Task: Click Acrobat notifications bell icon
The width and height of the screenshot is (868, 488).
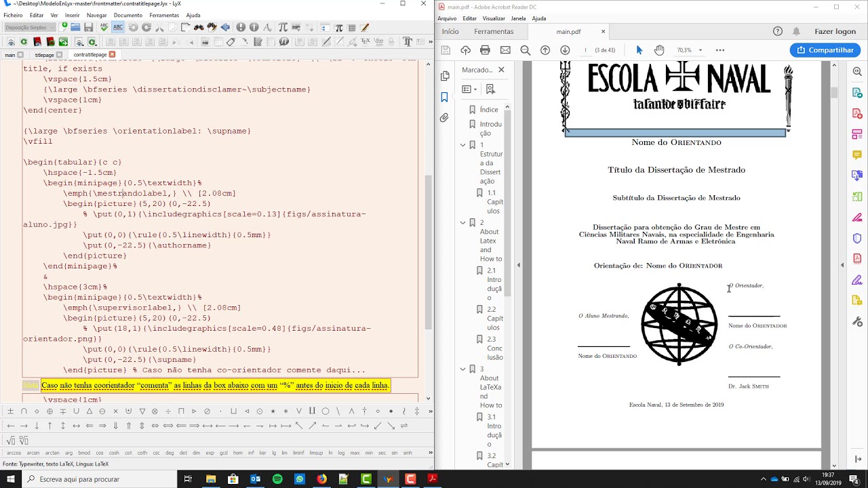Action: [796, 32]
